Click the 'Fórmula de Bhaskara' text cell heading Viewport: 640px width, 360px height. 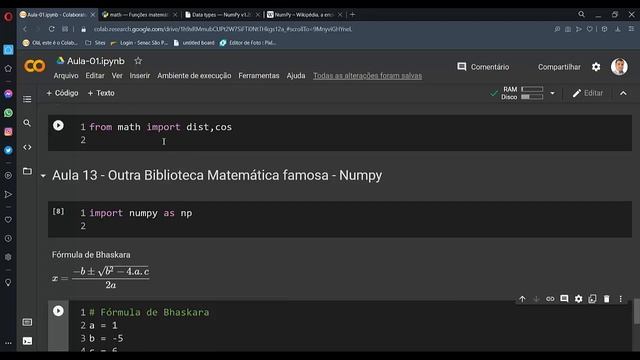pos(91,255)
